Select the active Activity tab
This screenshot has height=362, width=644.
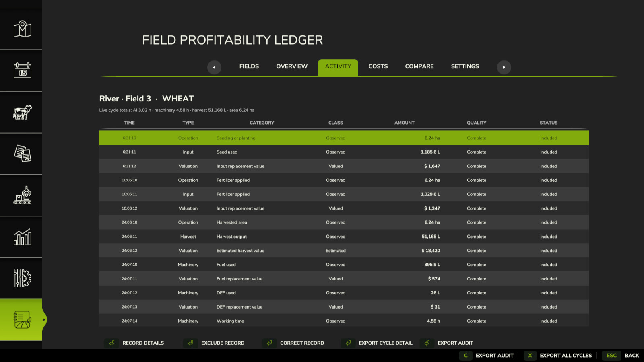click(x=338, y=67)
